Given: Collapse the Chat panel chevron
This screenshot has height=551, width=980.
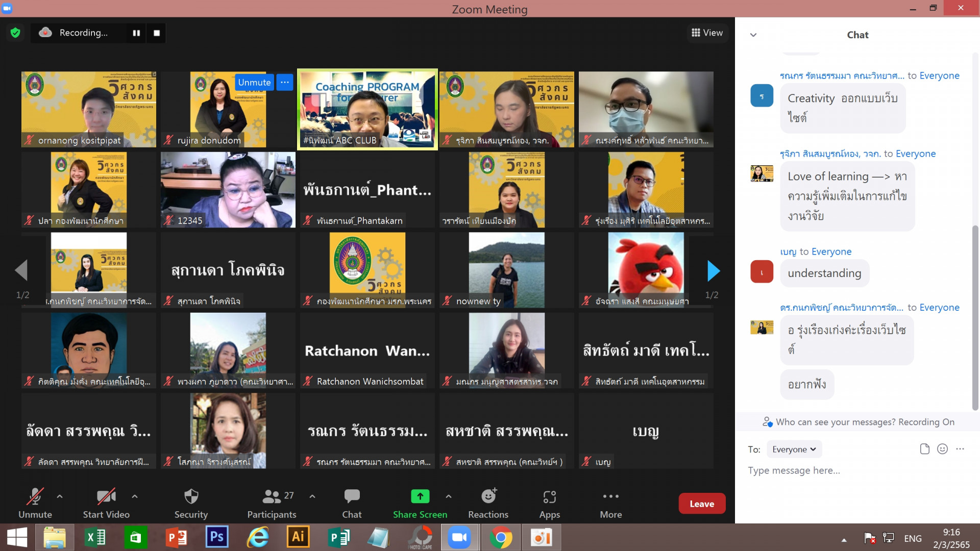Looking at the screenshot, I should coord(753,35).
